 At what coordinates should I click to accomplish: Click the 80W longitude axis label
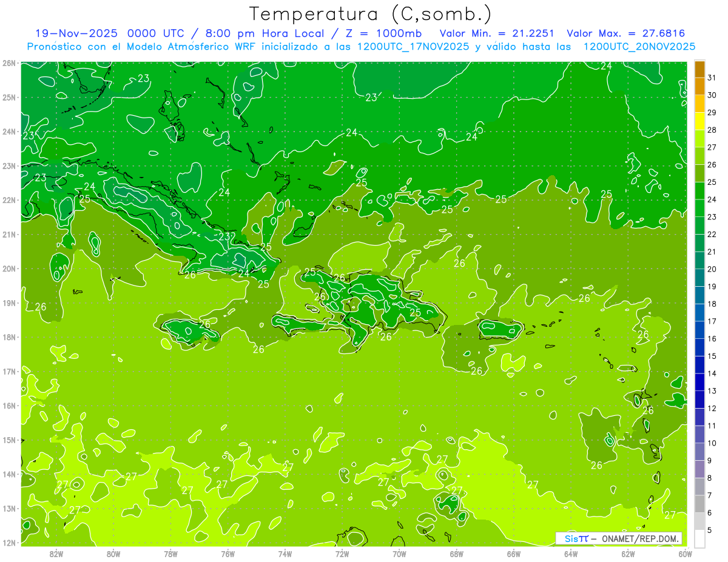[x=113, y=554]
